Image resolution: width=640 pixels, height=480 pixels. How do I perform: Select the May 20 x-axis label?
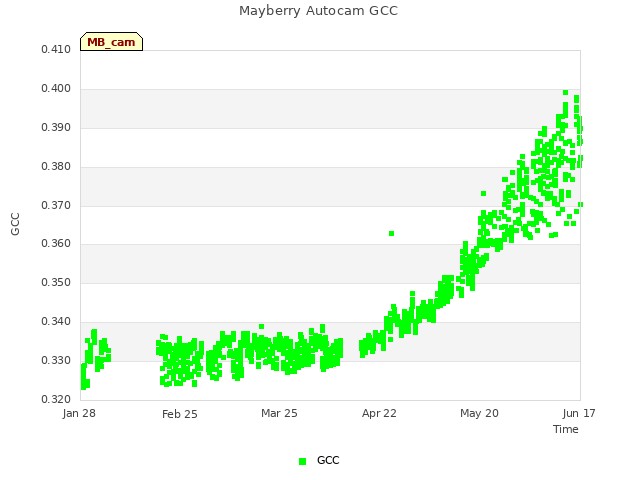(479, 413)
